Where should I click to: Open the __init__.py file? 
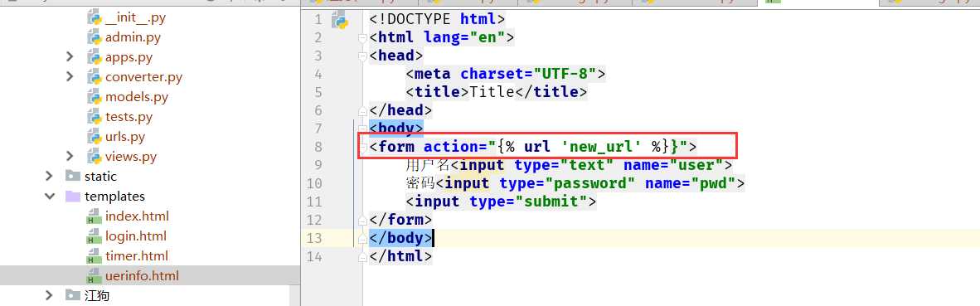[x=135, y=17]
